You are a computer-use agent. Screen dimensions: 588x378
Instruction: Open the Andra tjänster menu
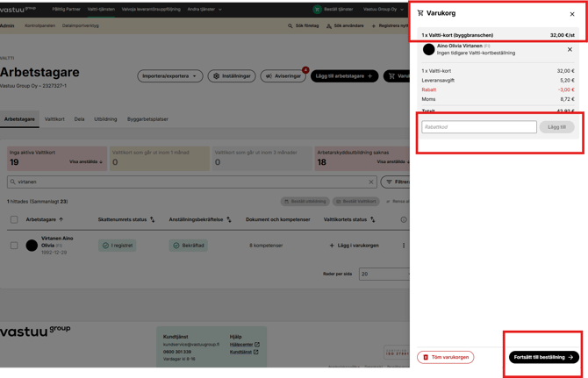coord(204,10)
